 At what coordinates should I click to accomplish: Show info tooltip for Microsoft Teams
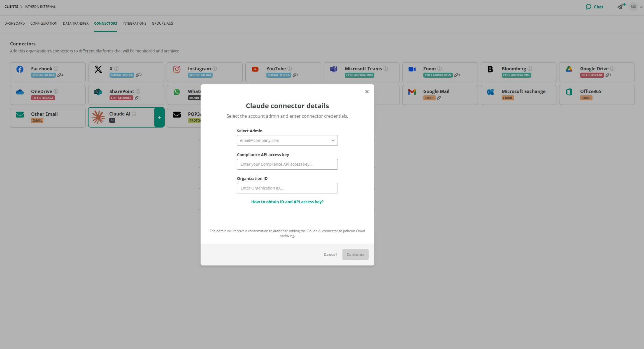tap(386, 69)
